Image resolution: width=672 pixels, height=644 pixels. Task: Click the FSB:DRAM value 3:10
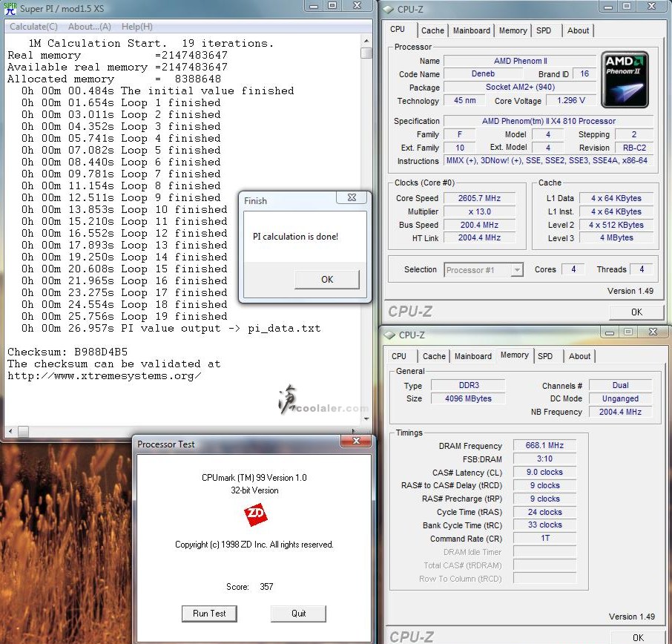tap(544, 459)
